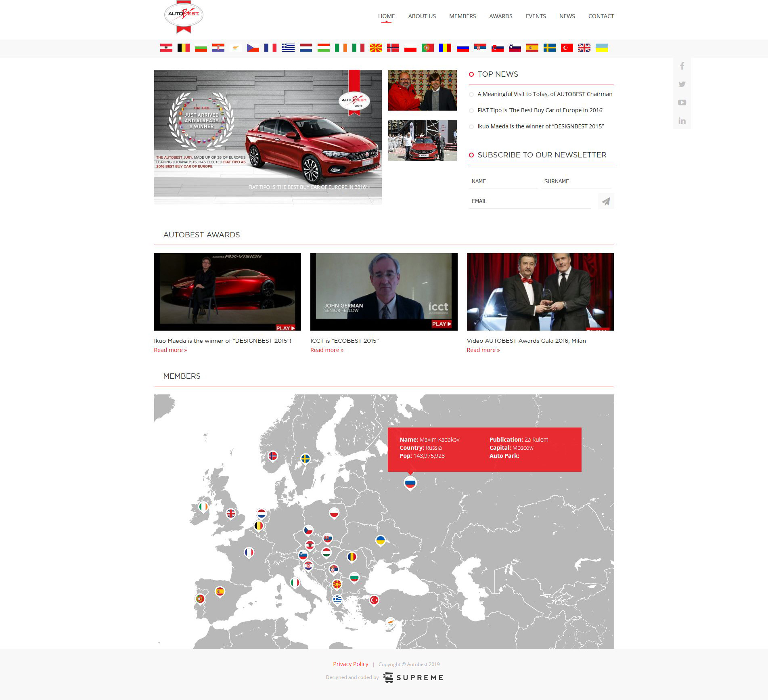Select the Norway flag in the top flag strip

[x=393, y=48]
